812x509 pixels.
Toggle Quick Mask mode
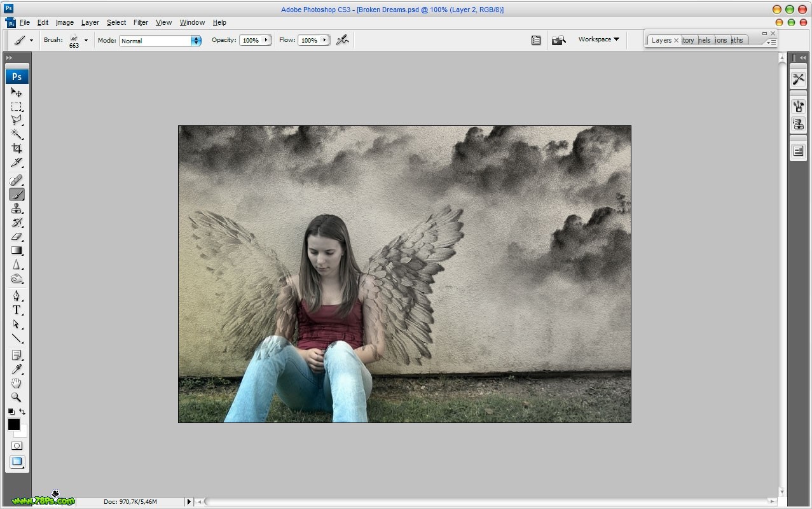coord(17,446)
